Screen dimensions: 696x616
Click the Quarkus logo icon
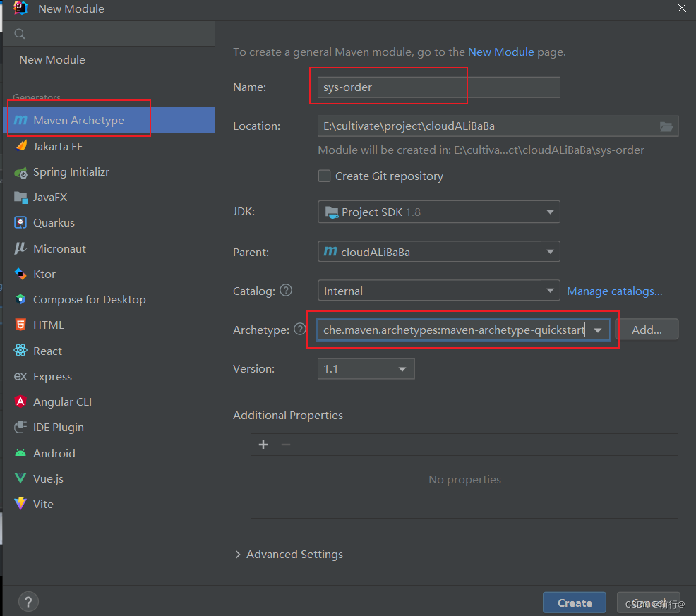(20, 222)
